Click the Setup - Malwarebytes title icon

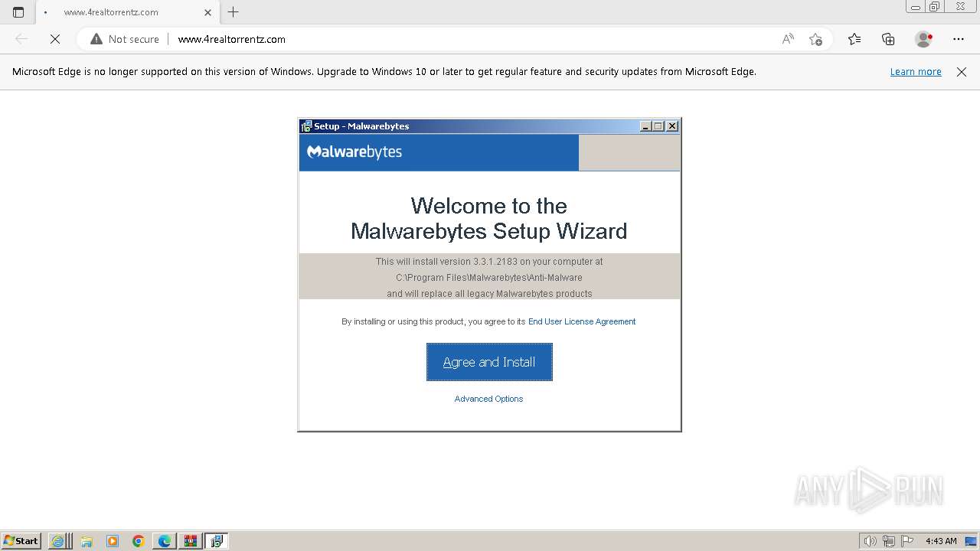pos(306,126)
